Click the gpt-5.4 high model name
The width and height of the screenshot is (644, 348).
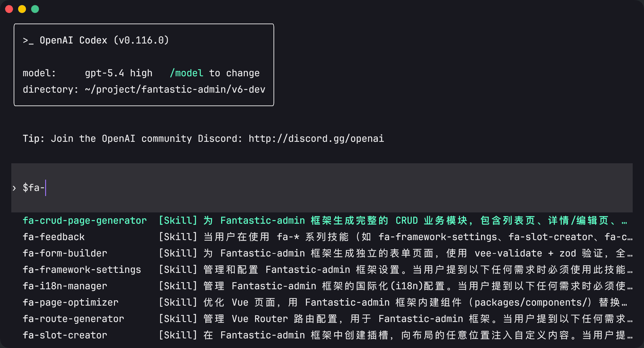119,73
